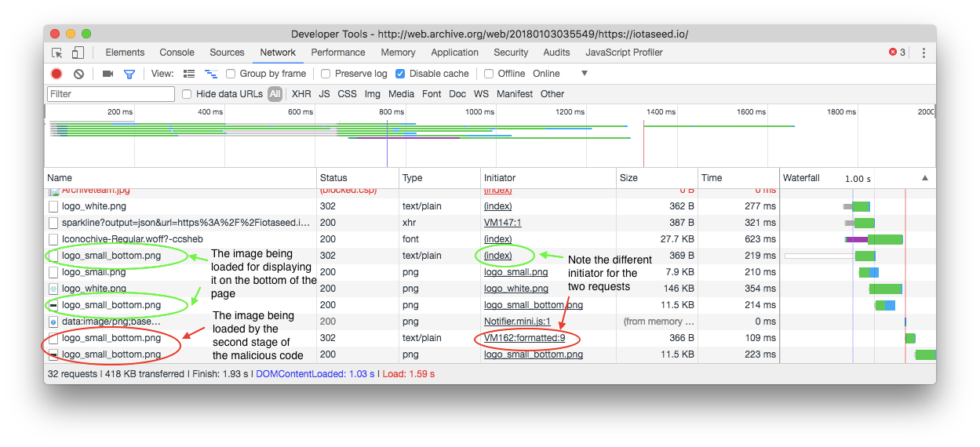Image resolution: width=980 pixels, height=447 pixels.
Task: Filter requests by Media type
Action: pos(401,94)
